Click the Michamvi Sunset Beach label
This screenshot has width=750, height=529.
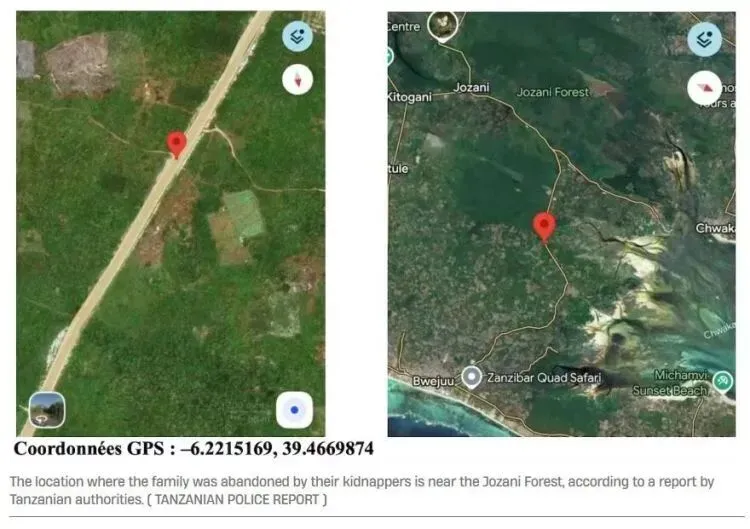671,383
